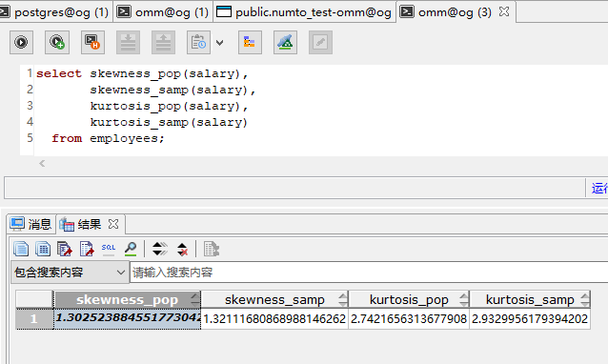608x364 pixels.
Task: Close the omm@og (3) tab
Action: point(504,12)
